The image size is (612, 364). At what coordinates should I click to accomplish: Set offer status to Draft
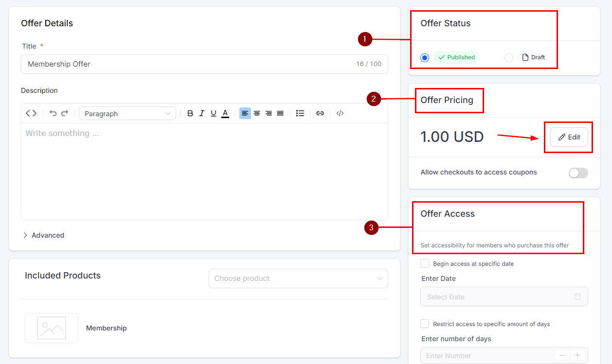coord(509,58)
